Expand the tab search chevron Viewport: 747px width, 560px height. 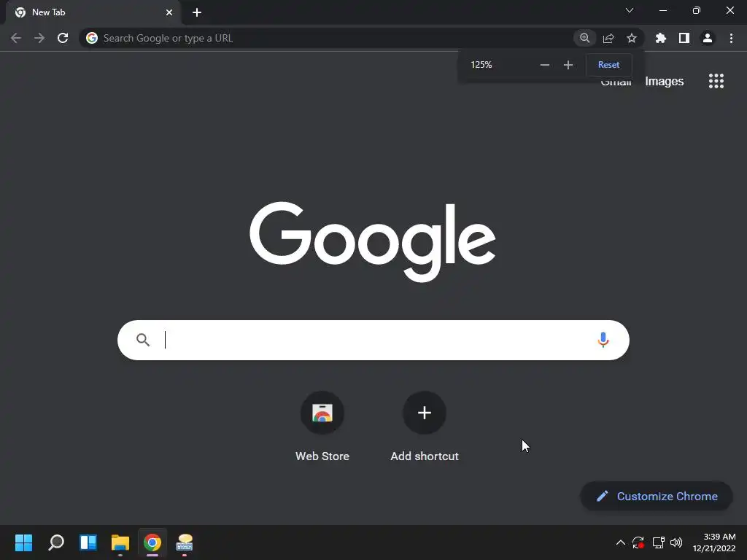[630, 10]
